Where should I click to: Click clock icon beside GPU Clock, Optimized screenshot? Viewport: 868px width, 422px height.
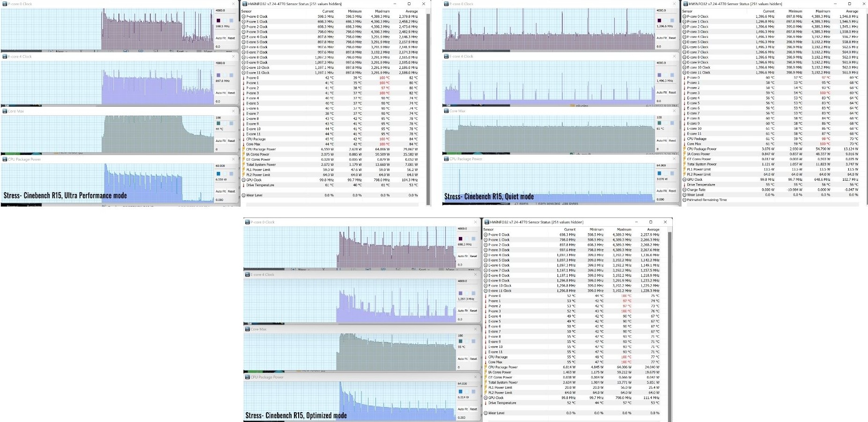pyautogui.click(x=486, y=398)
